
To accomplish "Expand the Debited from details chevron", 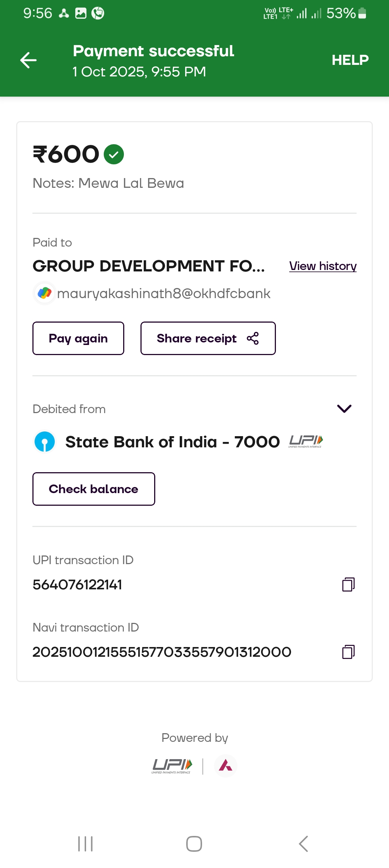I will (344, 408).
